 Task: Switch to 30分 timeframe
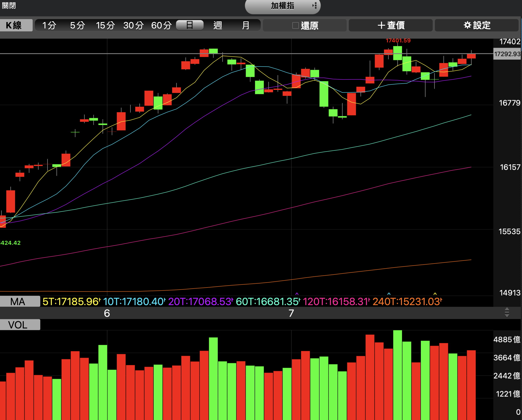click(133, 25)
